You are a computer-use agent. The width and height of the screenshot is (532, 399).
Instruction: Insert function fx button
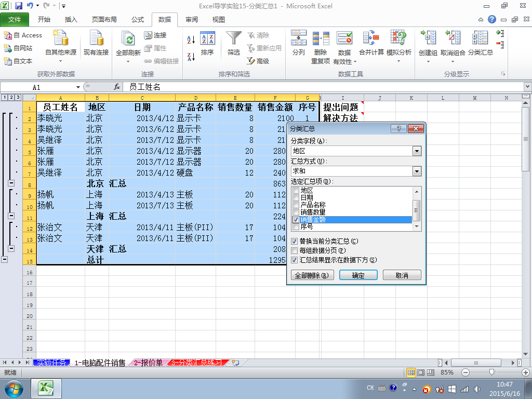(x=117, y=87)
